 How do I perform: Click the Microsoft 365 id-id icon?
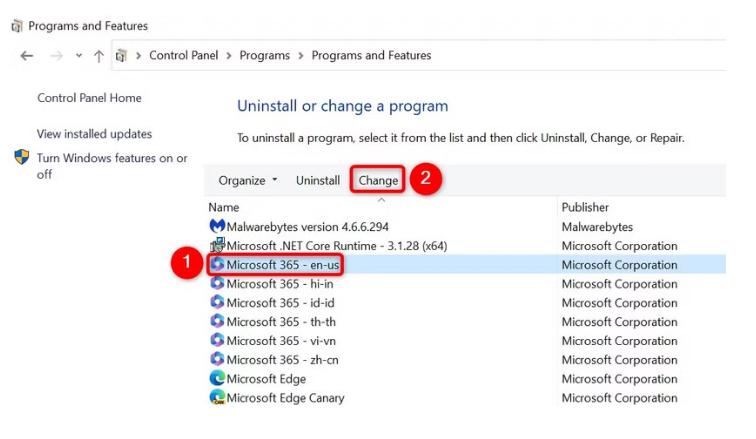coord(217,302)
